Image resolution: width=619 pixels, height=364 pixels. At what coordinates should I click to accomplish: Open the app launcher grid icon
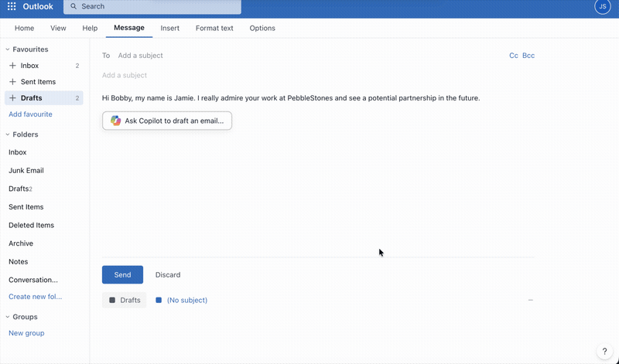[12, 6]
